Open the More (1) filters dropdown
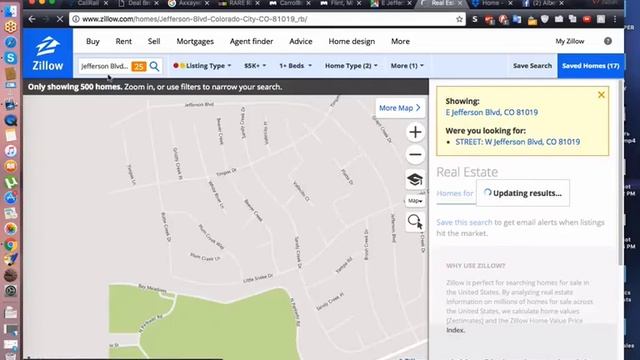The image size is (640, 360). point(407,66)
